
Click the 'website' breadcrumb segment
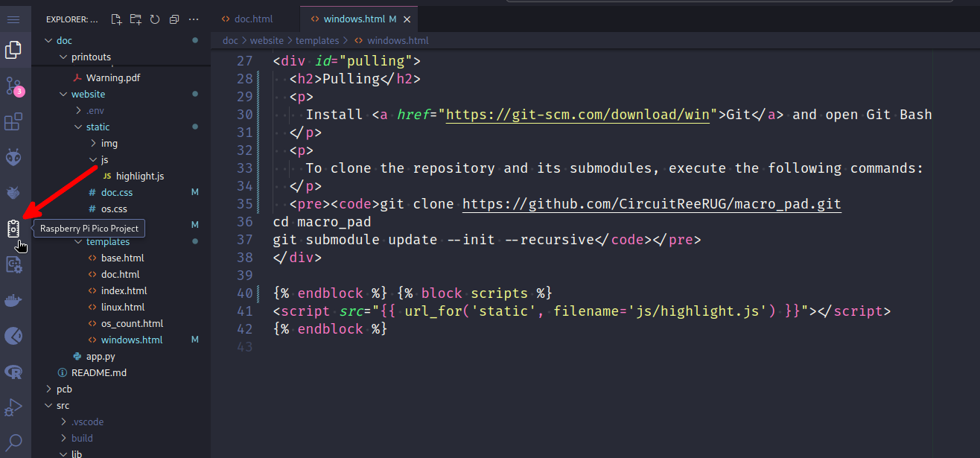coord(267,40)
